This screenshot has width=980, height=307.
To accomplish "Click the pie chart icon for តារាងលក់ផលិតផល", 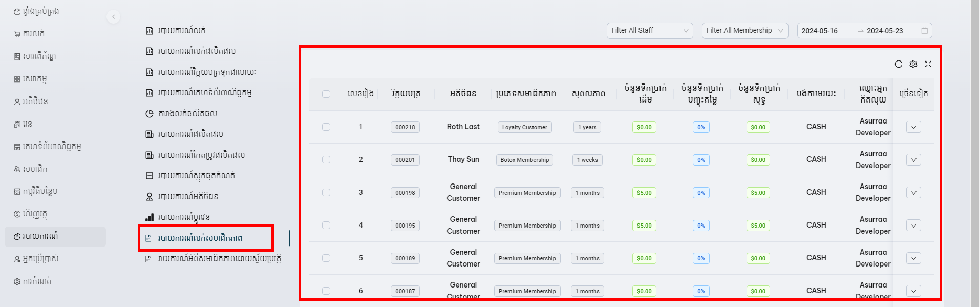I will tap(150, 114).
